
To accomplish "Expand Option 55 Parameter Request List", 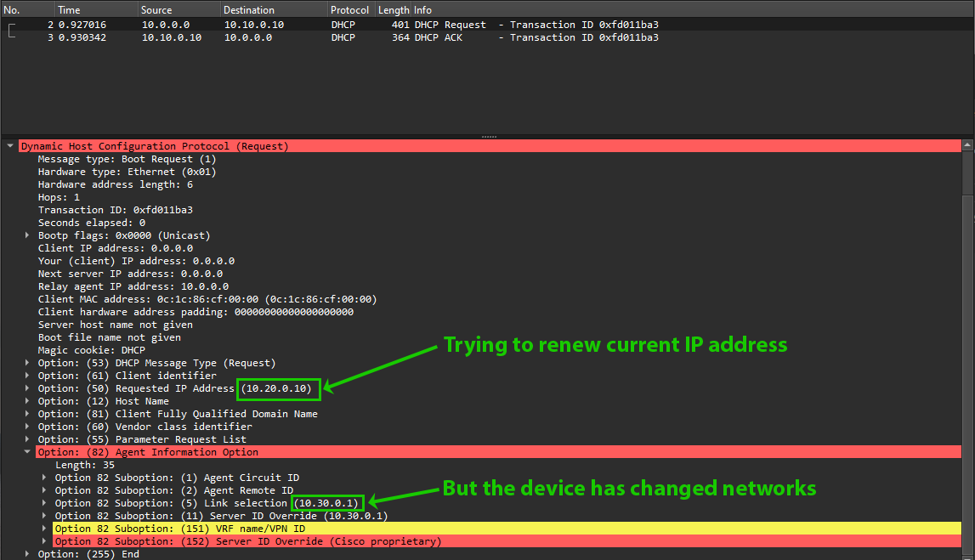I will (26, 439).
